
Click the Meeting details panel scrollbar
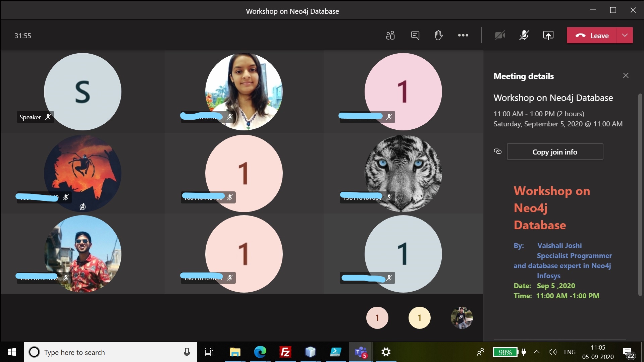pyautogui.click(x=640, y=194)
